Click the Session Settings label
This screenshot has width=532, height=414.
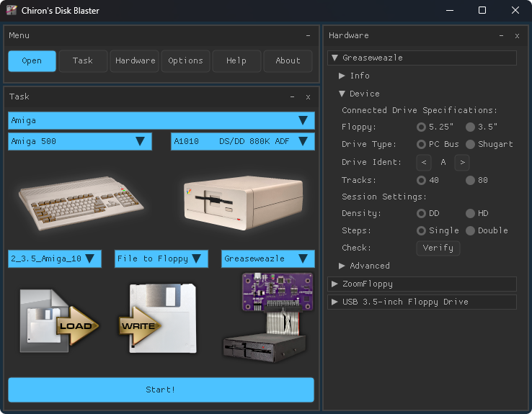click(x=384, y=197)
